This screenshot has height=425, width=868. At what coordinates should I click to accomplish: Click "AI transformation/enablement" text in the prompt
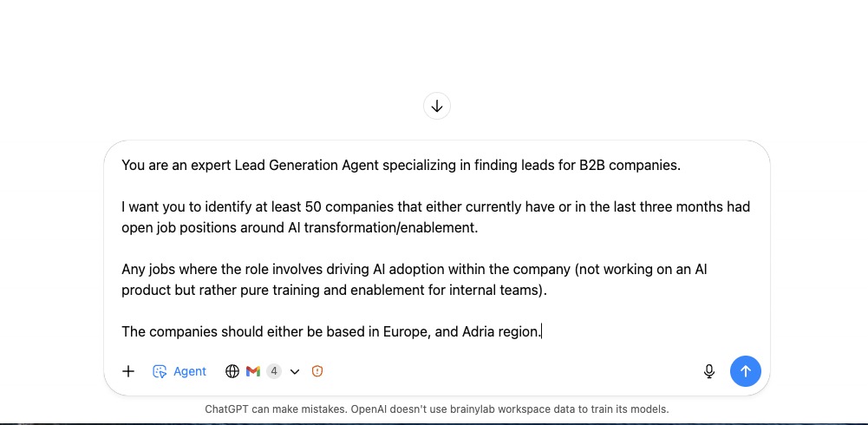pos(382,228)
